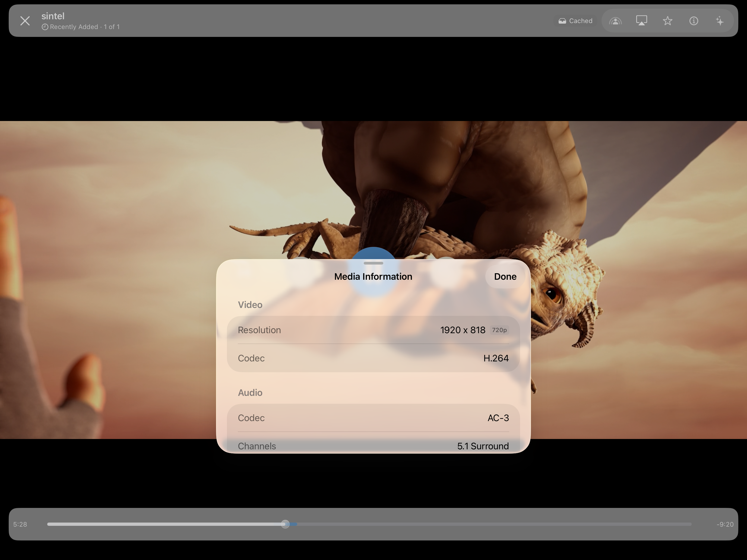Screen dimensions: 747x560
Task: Click the Media Information heading
Action: [x=373, y=276]
